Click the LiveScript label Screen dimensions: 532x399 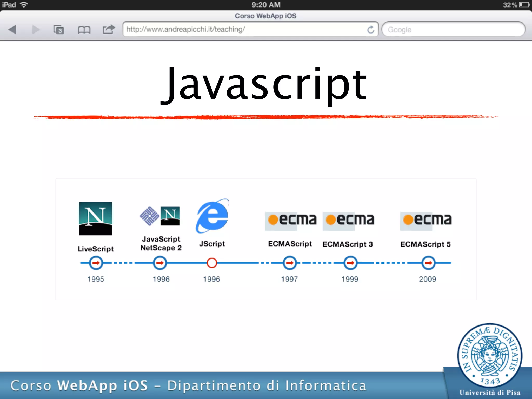96,249
